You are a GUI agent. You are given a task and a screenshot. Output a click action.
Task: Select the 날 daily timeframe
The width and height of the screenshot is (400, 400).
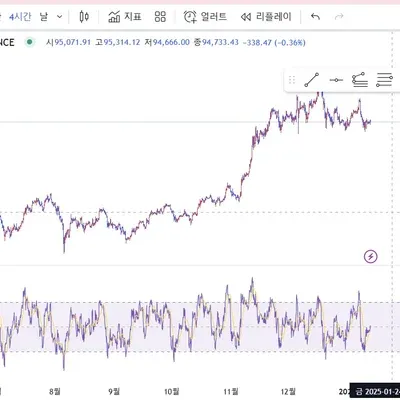tap(44, 17)
